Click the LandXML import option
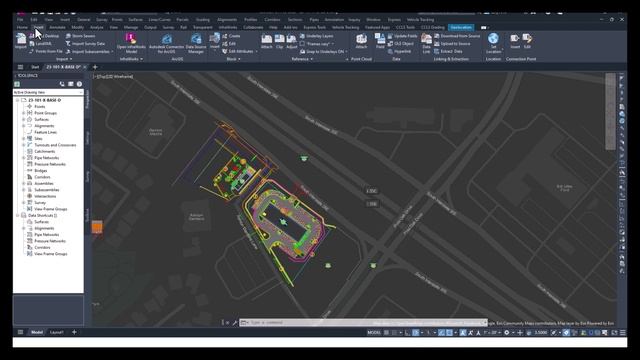 (40, 44)
